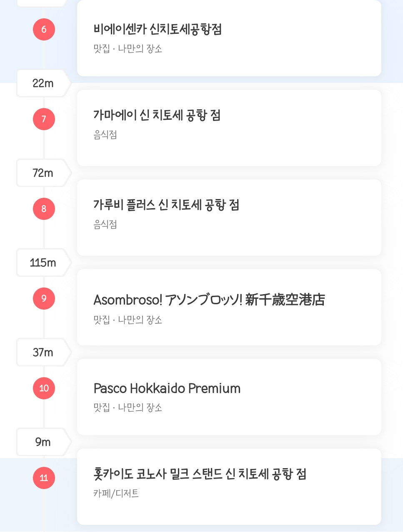Screen dimensions: 403x532
Task: Open the Pasco Hokkaido Premium card
Action: [x=229, y=397]
